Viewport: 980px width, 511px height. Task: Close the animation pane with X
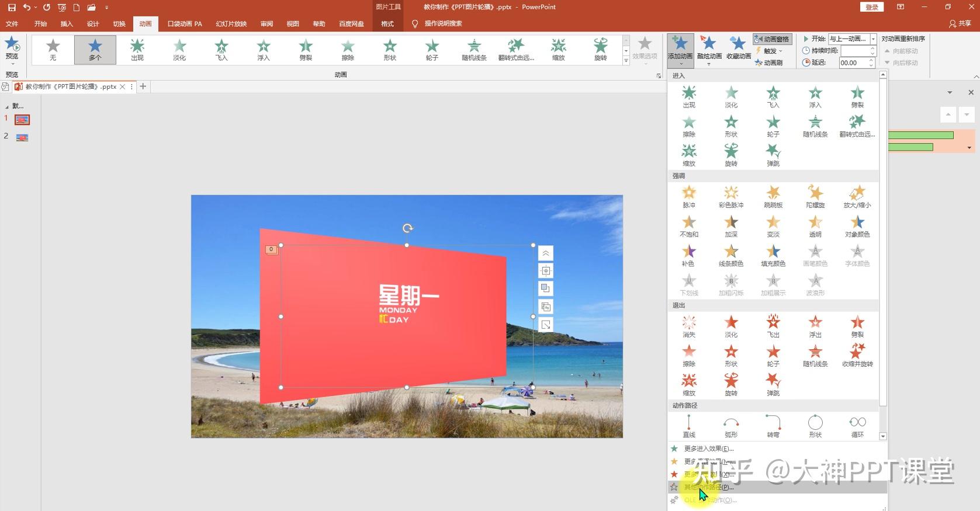click(x=971, y=92)
